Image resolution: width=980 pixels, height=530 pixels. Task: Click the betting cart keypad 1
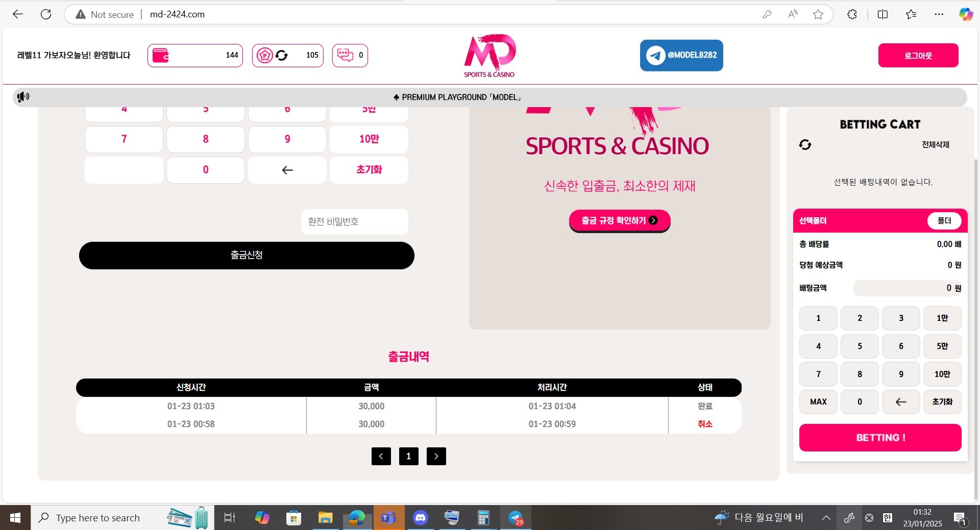pos(818,318)
